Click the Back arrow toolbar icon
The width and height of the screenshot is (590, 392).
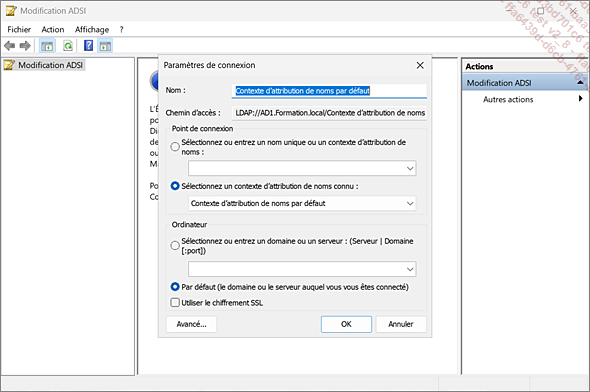9,46
